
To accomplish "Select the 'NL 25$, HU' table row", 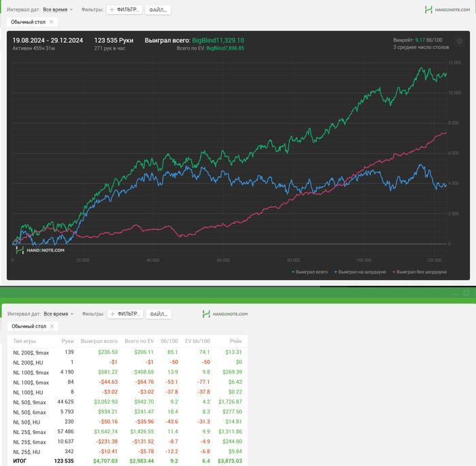I will (128, 452).
